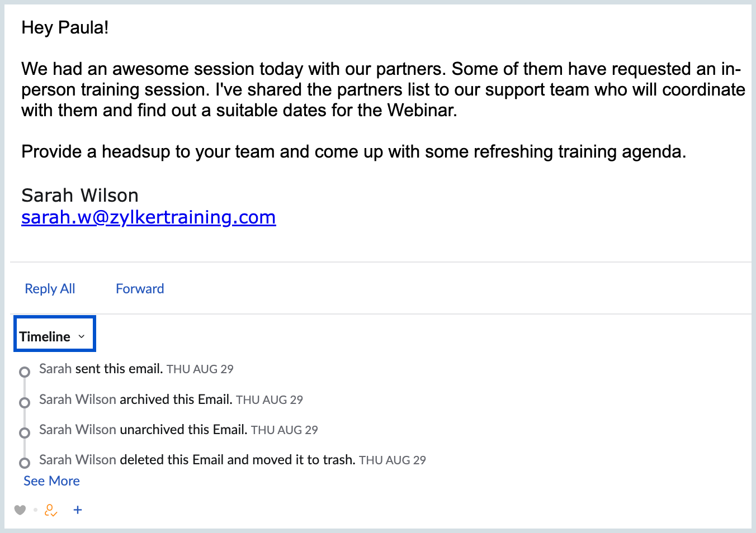This screenshot has width=756, height=533.
Task: Click the chevron arrow beside Timeline
Action: click(82, 336)
